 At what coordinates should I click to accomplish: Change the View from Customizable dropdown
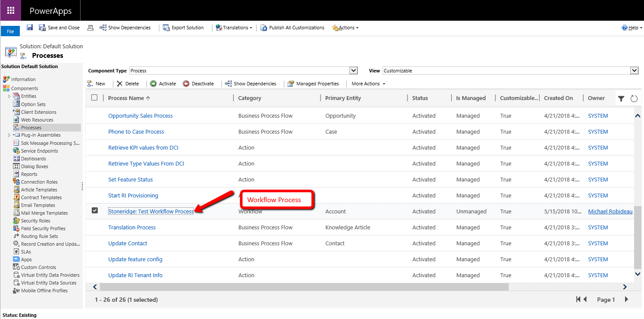click(x=634, y=70)
